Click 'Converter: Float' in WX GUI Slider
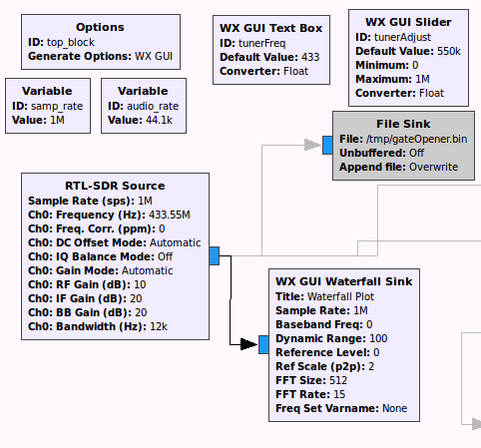 399,93
